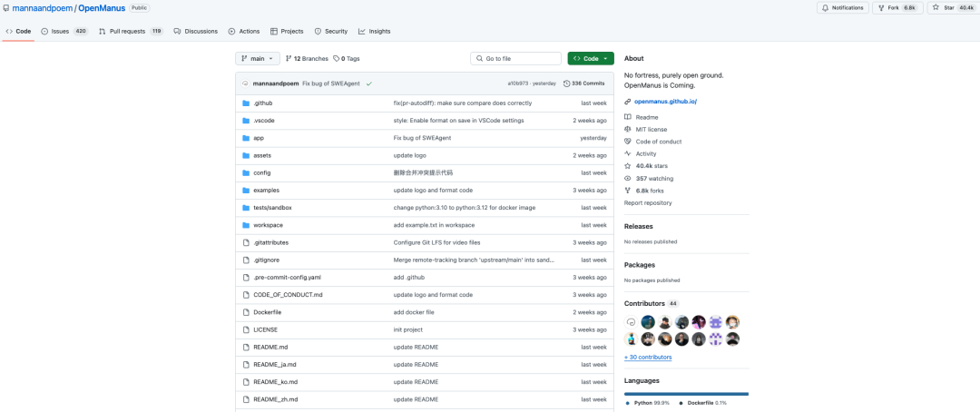View the Insights tab

(x=375, y=31)
